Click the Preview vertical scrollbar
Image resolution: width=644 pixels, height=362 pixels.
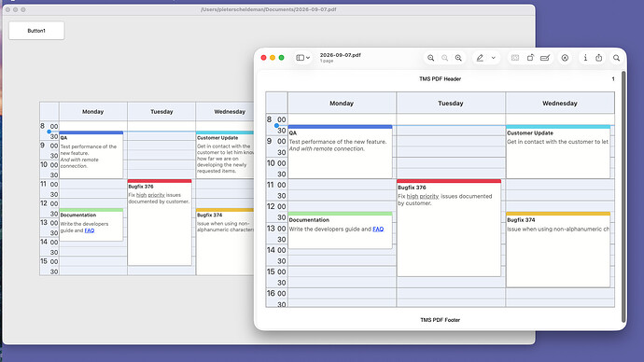click(623, 197)
